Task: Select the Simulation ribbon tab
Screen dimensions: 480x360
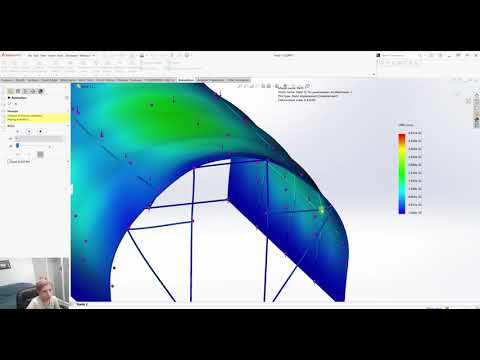Action: click(186, 80)
